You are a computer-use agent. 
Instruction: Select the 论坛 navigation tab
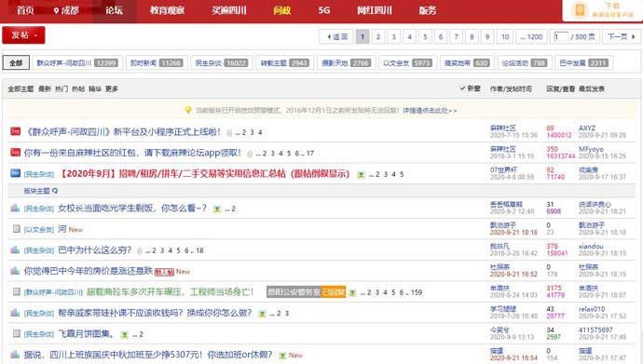coord(114,10)
